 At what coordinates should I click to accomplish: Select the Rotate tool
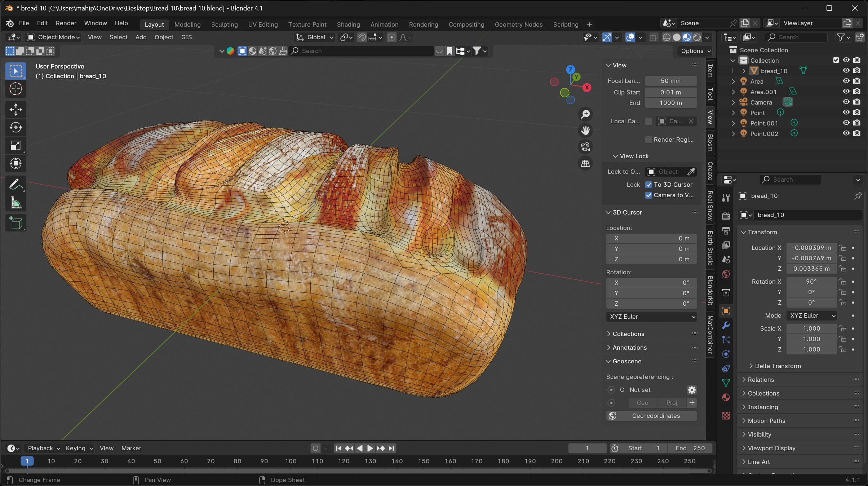[x=15, y=128]
